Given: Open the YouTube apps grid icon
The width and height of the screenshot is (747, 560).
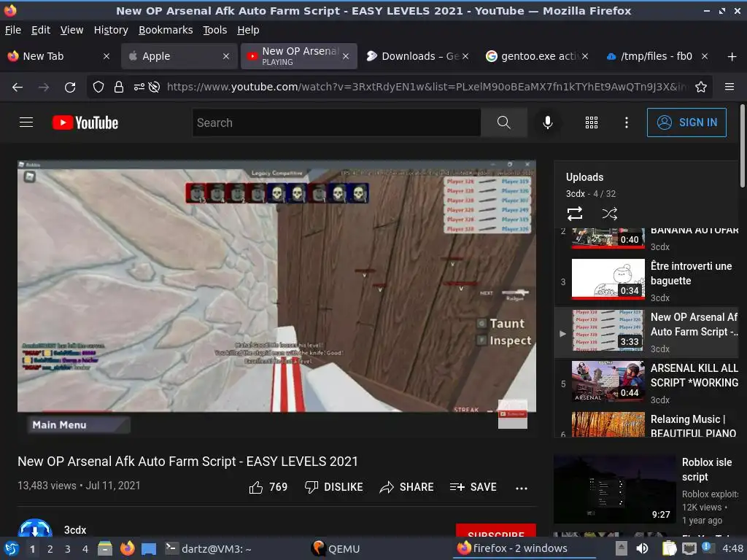Looking at the screenshot, I should pyautogui.click(x=591, y=122).
